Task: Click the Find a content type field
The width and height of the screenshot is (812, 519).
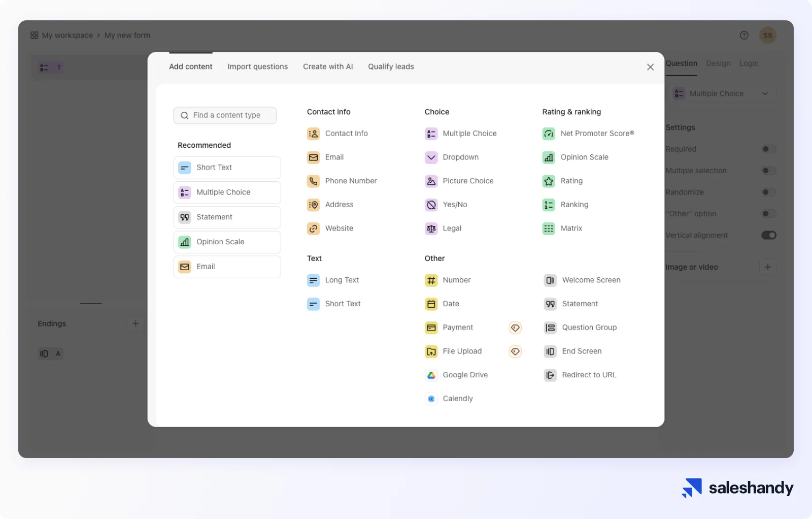Action: [225, 115]
